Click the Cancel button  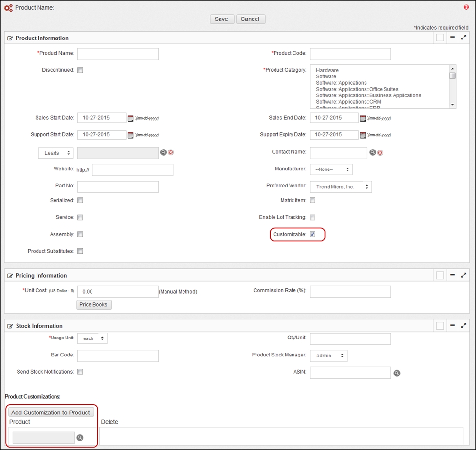pyautogui.click(x=251, y=19)
